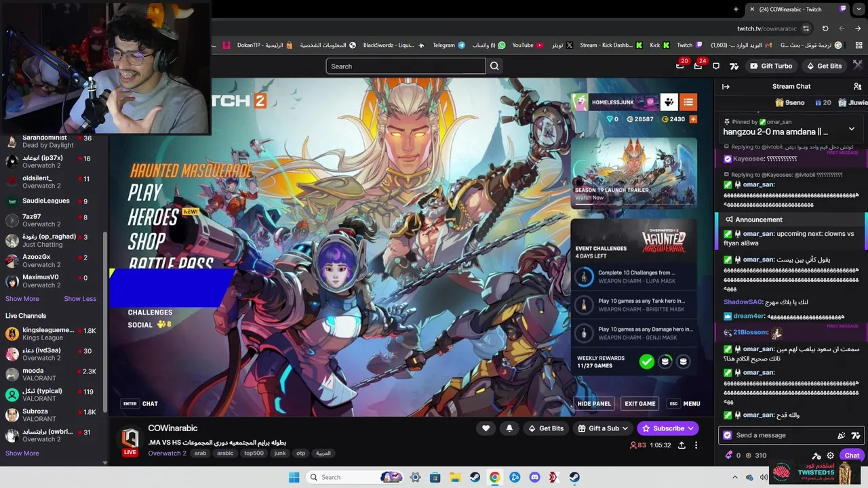
Task: Open the browser apps grid icon
Action: point(859,45)
